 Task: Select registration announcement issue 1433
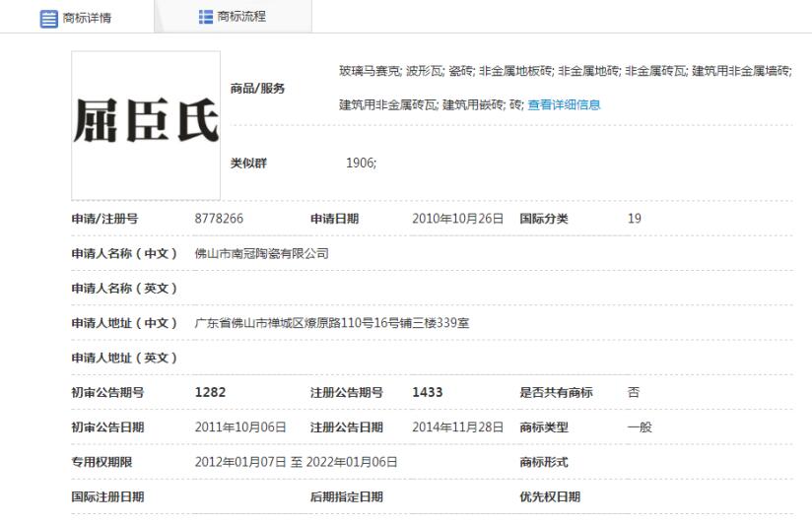(428, 392)
